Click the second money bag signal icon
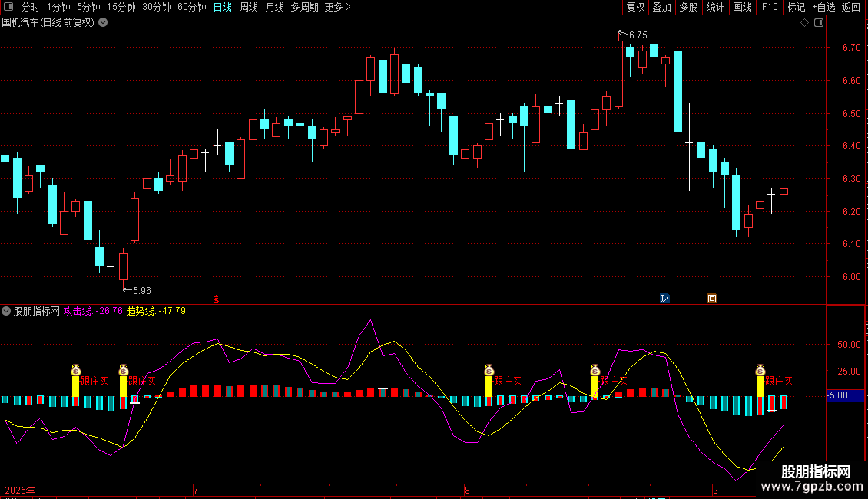868x499 pixels. pos(124,370)
